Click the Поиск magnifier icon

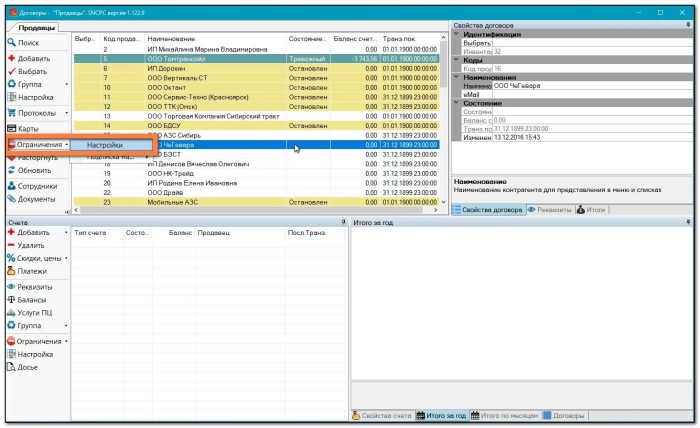coord(12,43)
